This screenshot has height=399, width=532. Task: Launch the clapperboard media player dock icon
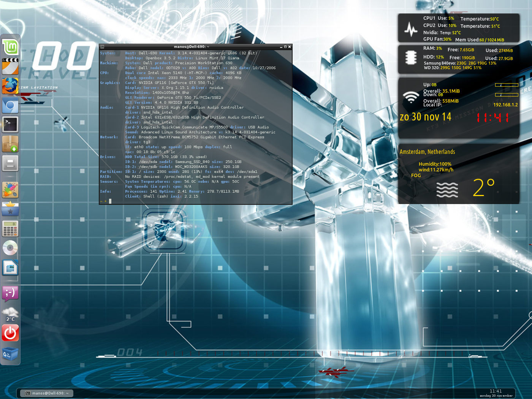[x=10, y=66]
